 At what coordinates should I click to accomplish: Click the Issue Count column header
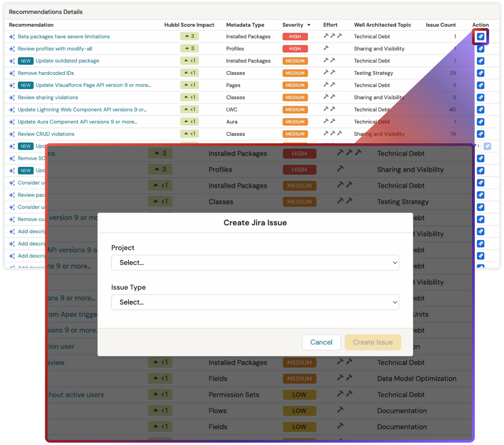pyautogui.click(x=441, y=25)
